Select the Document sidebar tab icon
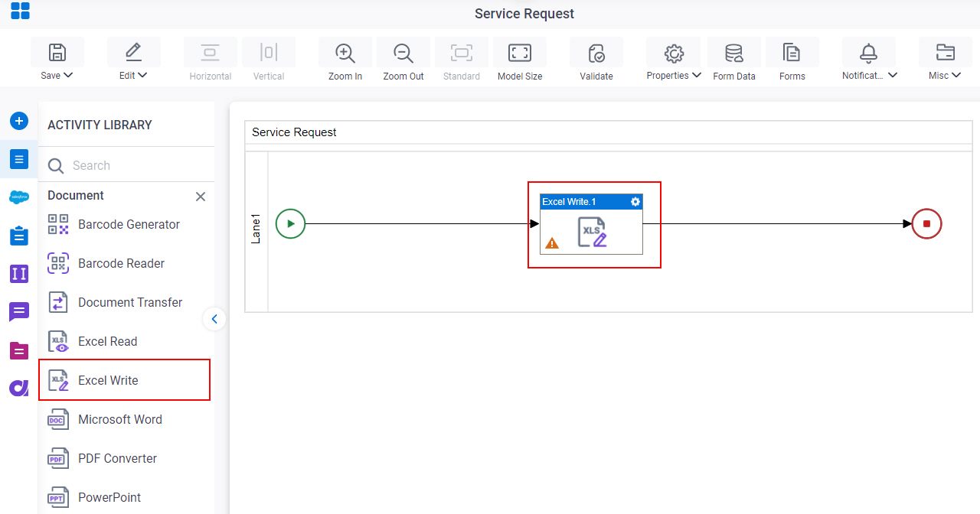The width and height of the screenshot is (980, 514). [x=19, y=159]
